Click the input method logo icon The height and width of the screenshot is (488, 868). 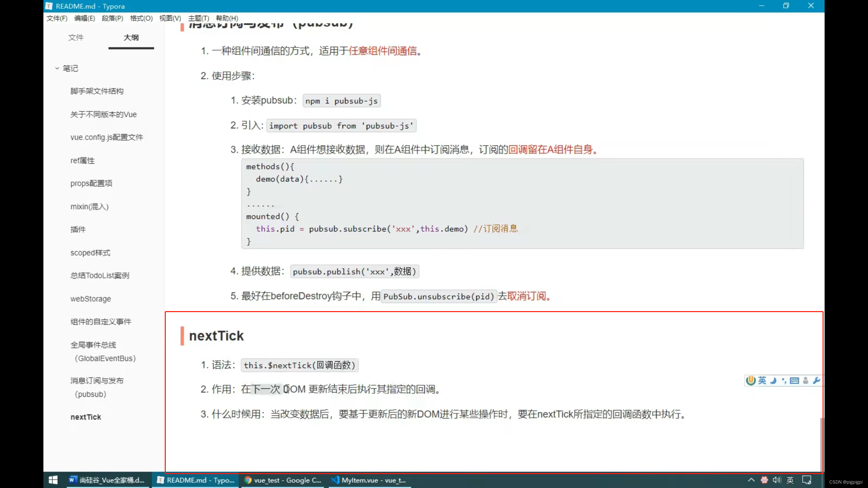(751, 381)
